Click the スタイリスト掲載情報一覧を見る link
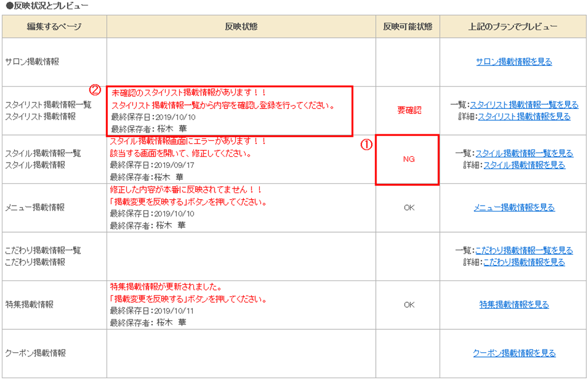Viewport: 588px width, 380px height. tap(524, 105)
